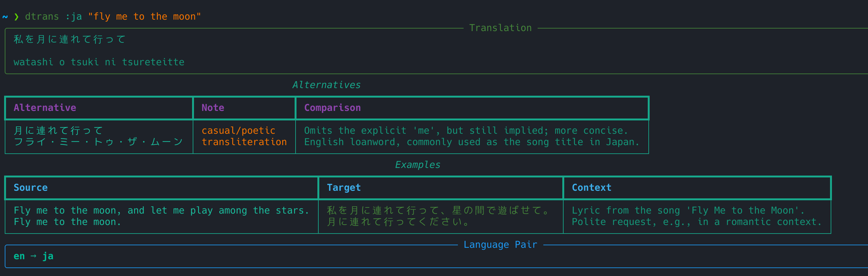Click the arrow between en and ja
Image resolution: width=868 pixels, height=276 pixels.
[33, 256]
